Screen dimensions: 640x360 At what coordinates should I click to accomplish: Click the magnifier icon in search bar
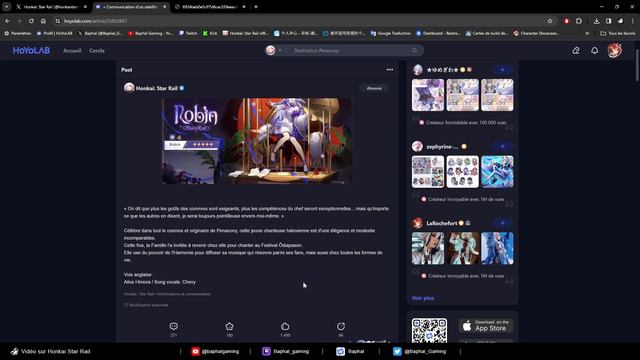point(414,51)
